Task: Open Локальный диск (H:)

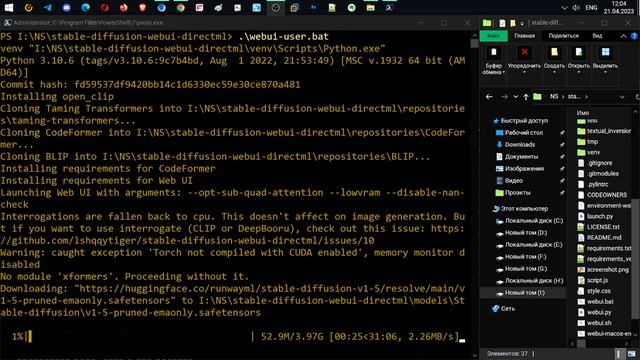Action: click(x=529, y=281)
